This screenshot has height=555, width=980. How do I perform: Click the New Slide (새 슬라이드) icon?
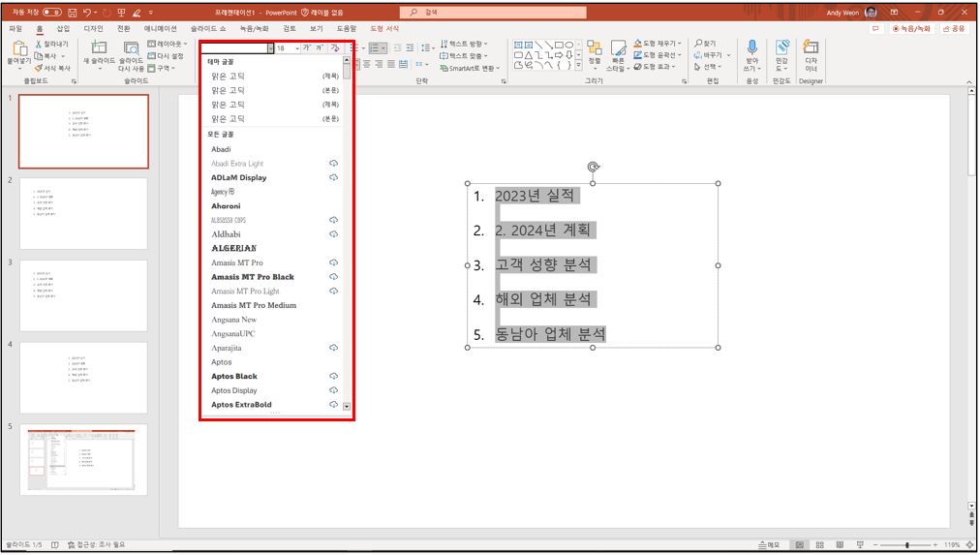pyautogui.click(x=99, y=47)
